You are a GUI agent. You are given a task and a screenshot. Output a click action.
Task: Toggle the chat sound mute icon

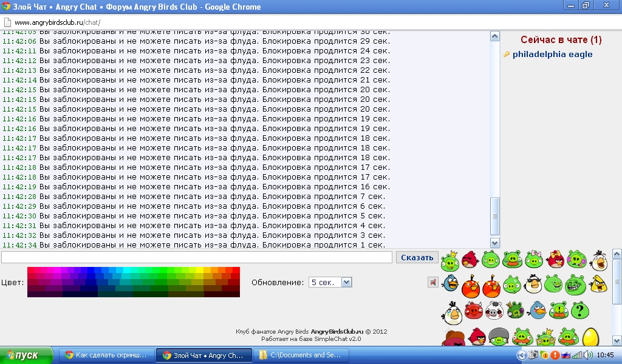coord(432,283)
